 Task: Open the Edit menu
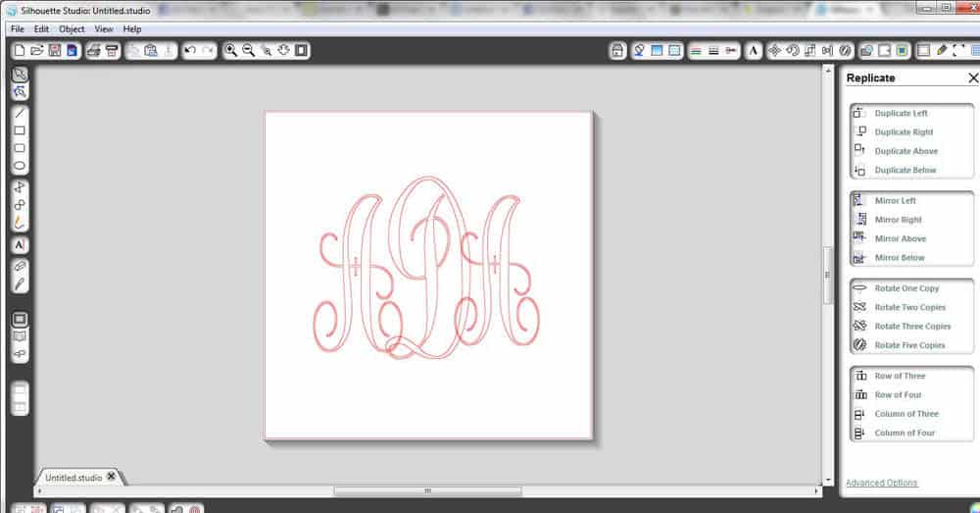coord(41,28)
